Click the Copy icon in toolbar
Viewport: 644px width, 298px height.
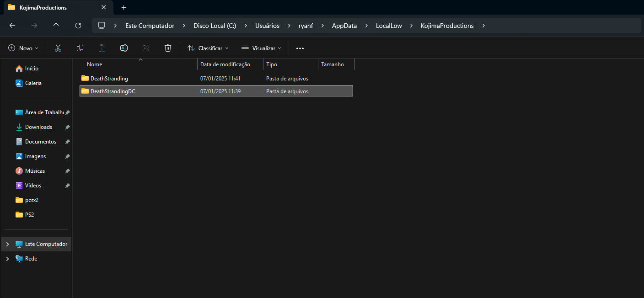point(80,48)
